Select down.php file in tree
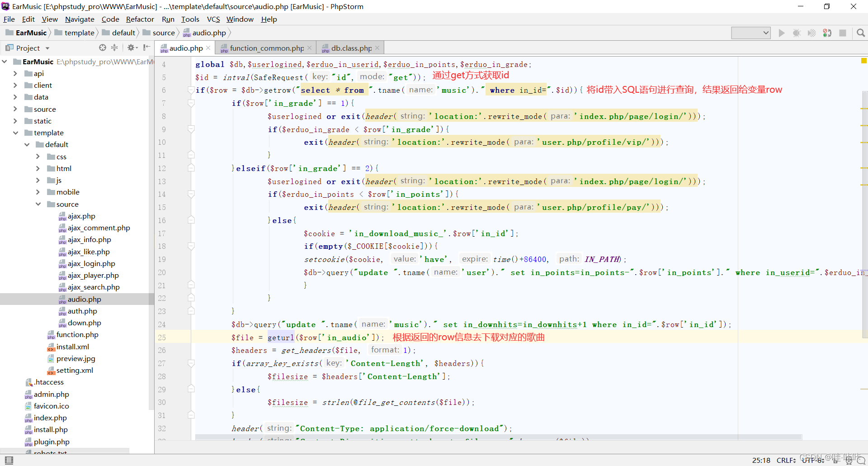 [x=80, y=323]
